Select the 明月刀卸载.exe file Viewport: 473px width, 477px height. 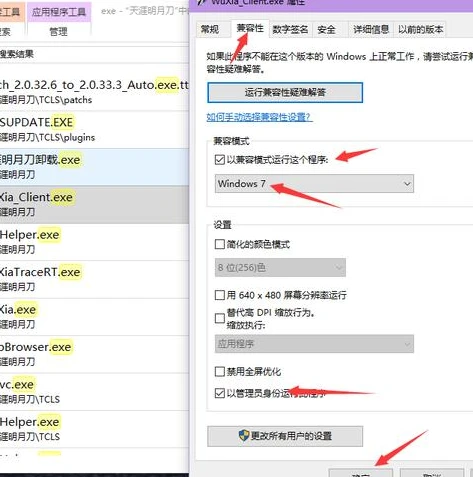(94, 167)
